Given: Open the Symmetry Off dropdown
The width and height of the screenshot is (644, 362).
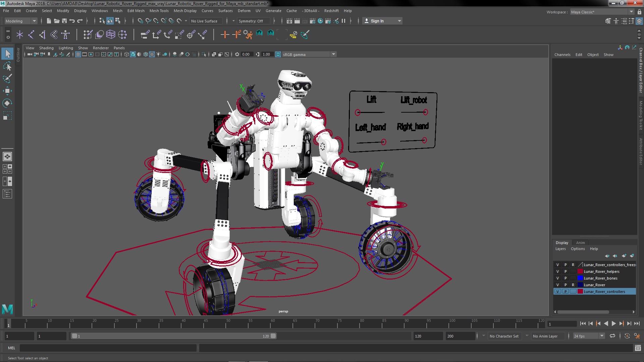Looking at the screenshot, I should [254, 21].
